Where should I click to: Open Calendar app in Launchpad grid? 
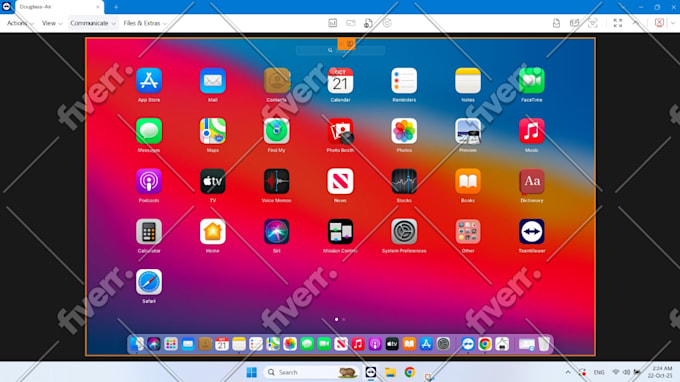(340, 81)
